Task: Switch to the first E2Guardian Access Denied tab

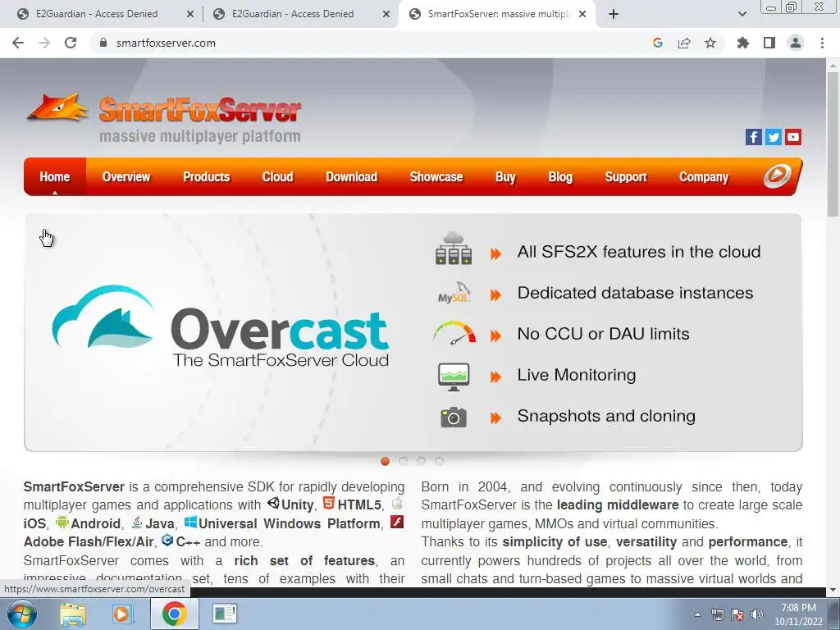Action: (97, 14)
